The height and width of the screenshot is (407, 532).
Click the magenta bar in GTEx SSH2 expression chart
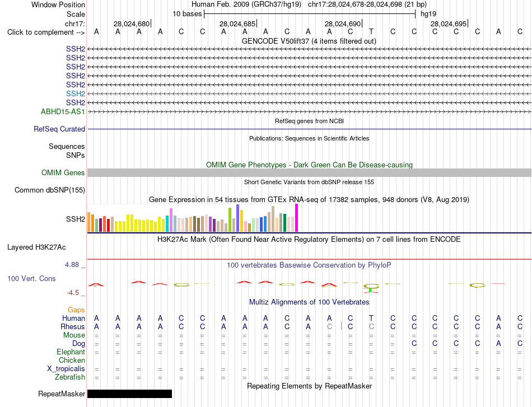297,218
